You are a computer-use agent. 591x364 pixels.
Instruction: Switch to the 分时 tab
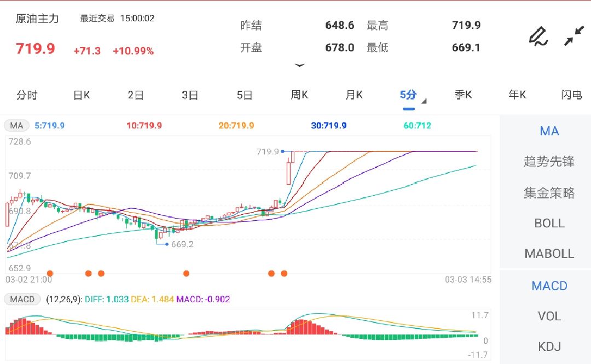[x=27, y=95]
